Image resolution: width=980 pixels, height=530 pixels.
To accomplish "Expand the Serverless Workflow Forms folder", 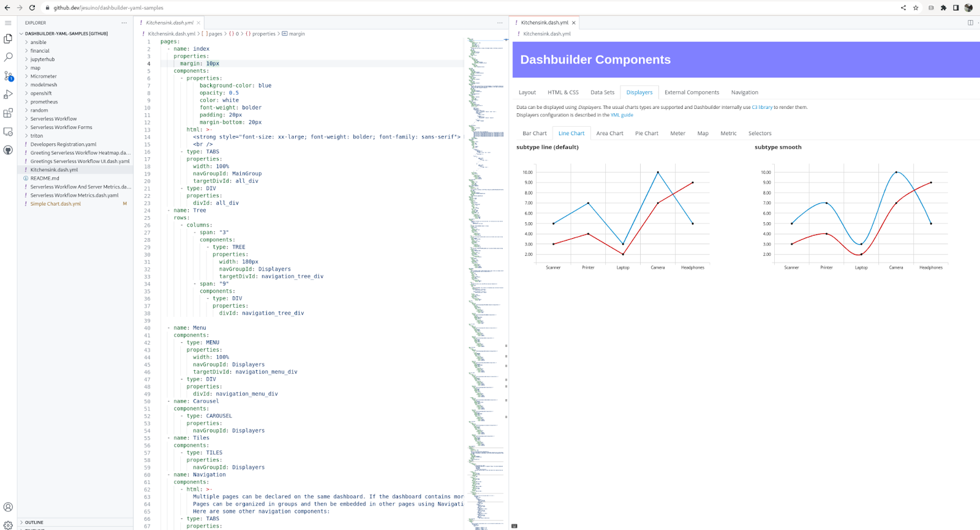I will (61, 127).
